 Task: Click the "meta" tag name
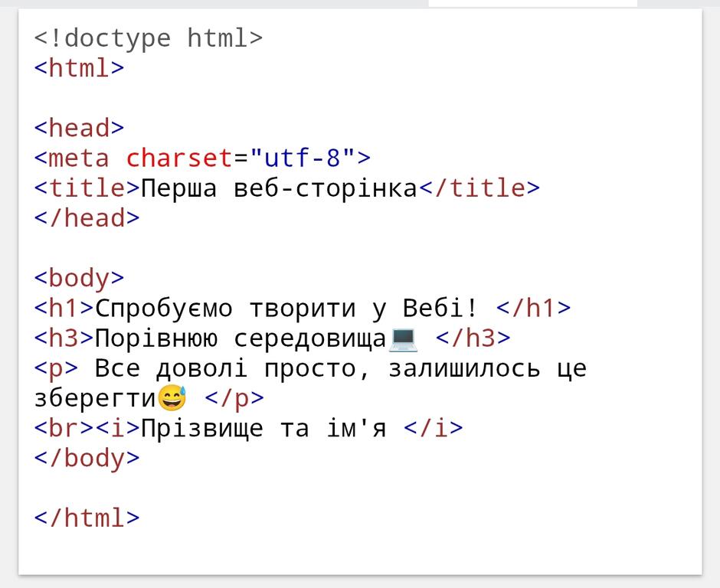[x=79, y=158]
